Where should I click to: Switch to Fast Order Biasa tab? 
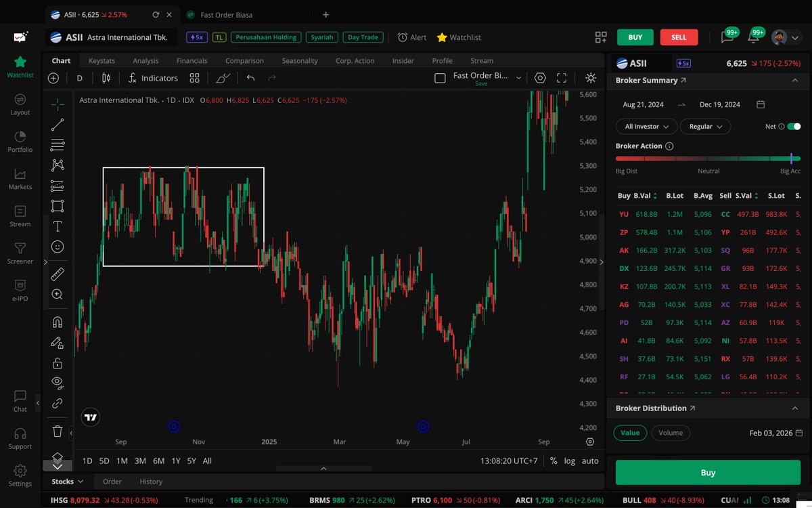(228, 14)
